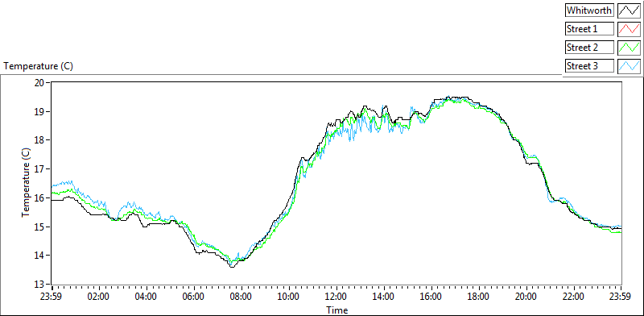
Task: Click the Street 1 red plot sample icon
Action: [x=629, y=29]
